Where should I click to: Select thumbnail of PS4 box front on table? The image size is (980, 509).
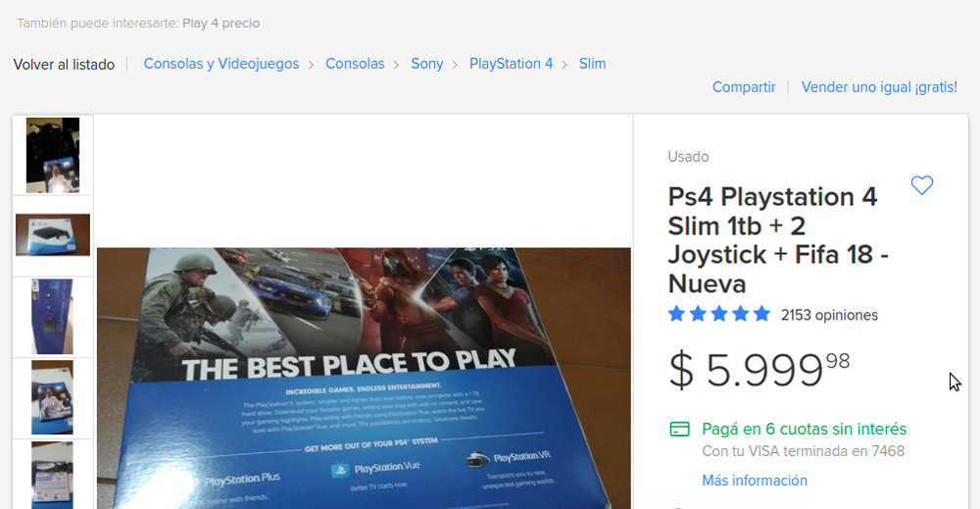point(53,235)
